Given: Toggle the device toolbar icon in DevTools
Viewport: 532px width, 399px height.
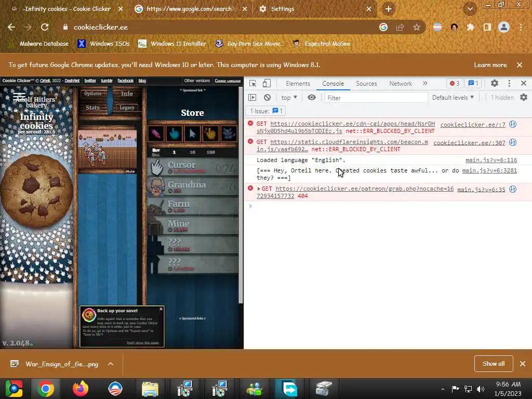Looking at the screenshot, I should tap(267, 84).
